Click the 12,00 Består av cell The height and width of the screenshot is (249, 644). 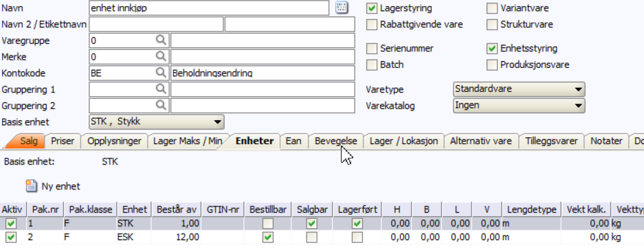(x=176, y=237)
